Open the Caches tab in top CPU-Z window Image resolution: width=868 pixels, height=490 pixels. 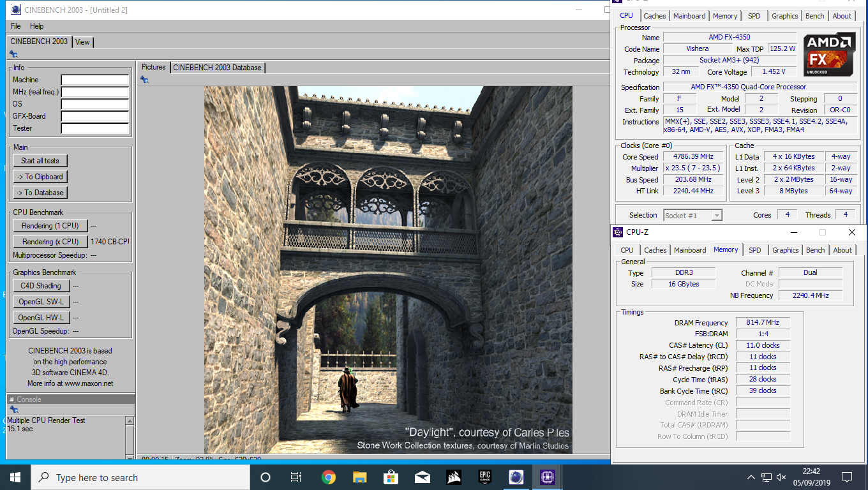tap(655, 16)
